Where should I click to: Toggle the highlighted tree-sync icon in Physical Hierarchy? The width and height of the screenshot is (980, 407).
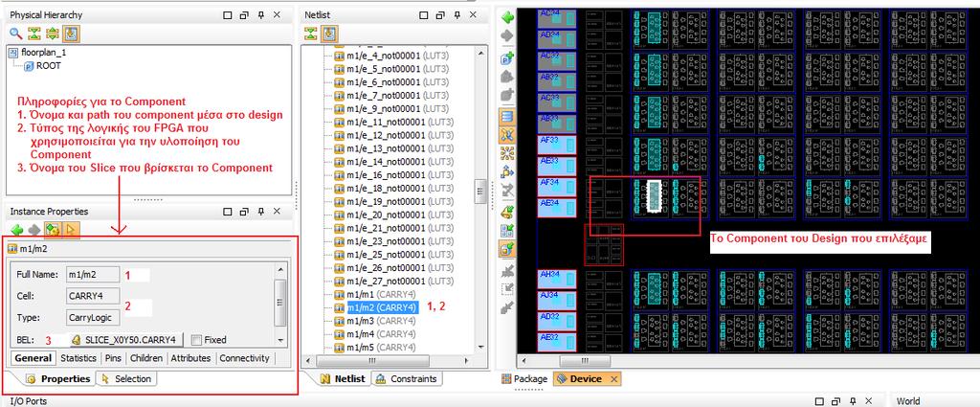pyautogui.click(x=71, y=34)
